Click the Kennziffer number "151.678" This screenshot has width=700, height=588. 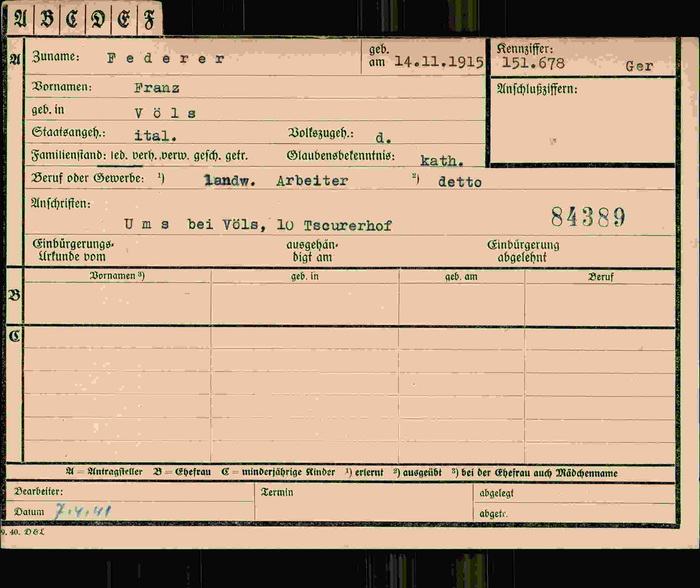pyautogui.click(x=533, y=63)
